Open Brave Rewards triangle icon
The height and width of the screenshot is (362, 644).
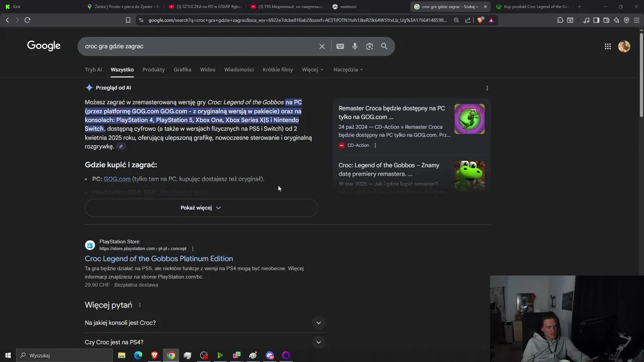click(491, 20)
